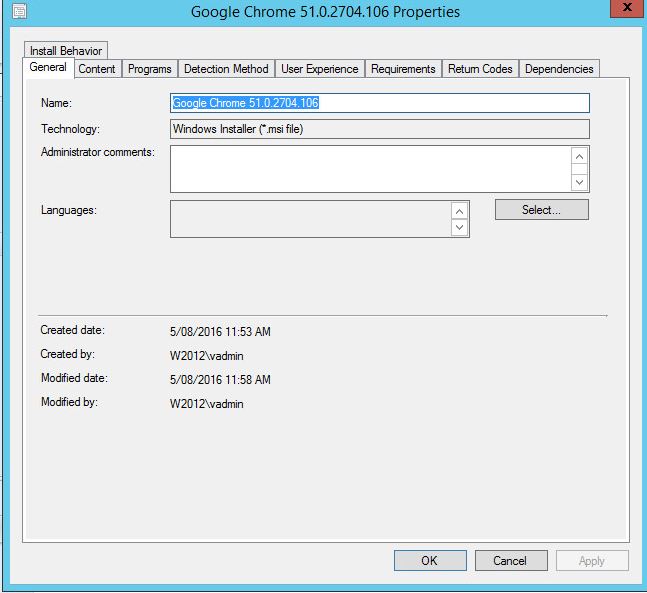
Task: Click the Apply button
Action: pos(592,560)
